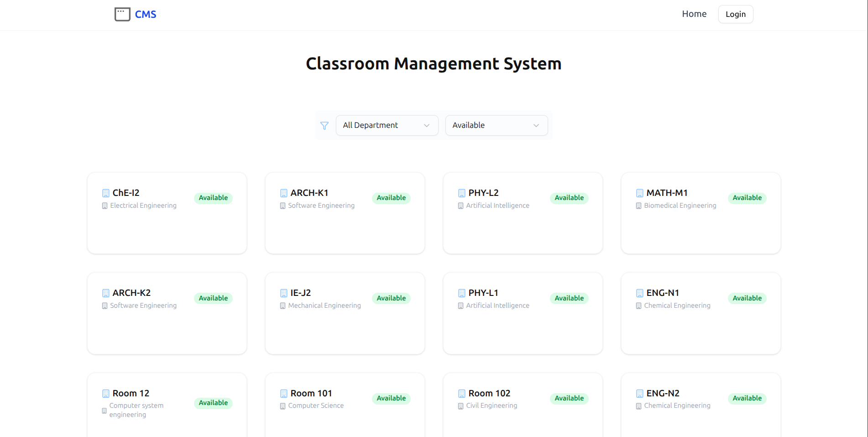Click building icon next to Biomedical Engineering
Viewport: 868px width, 437px height.
click(x=639, y=206)
